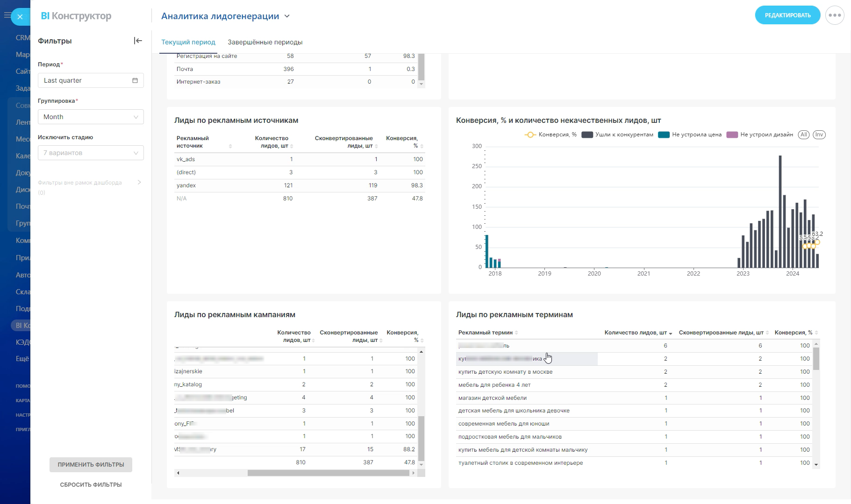Screen dimensions: 851x504
Task: Sort terms table by Конверсия, % column
Action: [816, 333]
